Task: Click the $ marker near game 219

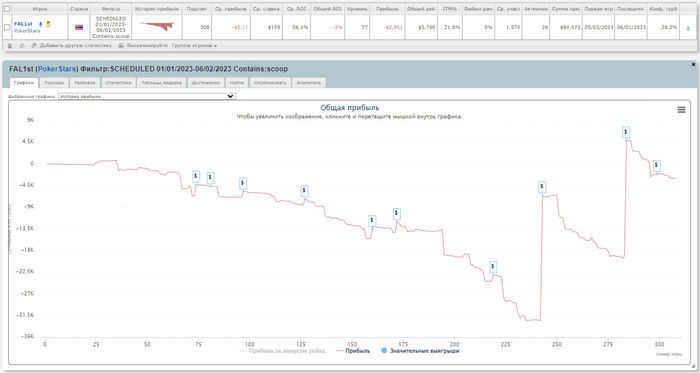Action: [493, 267]
